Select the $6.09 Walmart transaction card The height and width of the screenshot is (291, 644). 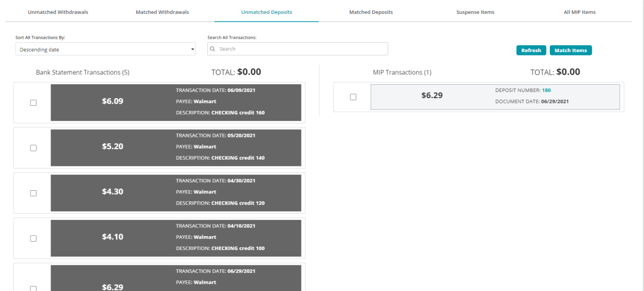pyautogui.click(x=176, y=103)
